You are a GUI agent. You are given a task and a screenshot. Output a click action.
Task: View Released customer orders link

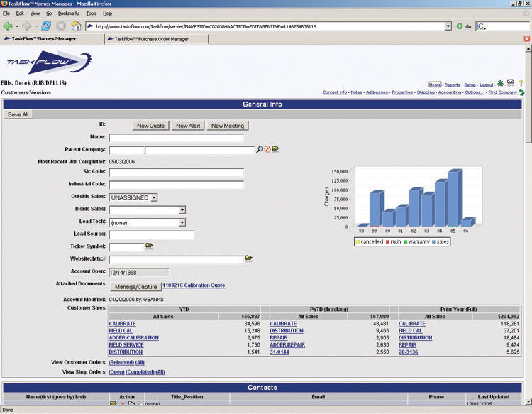coord(121,362)
